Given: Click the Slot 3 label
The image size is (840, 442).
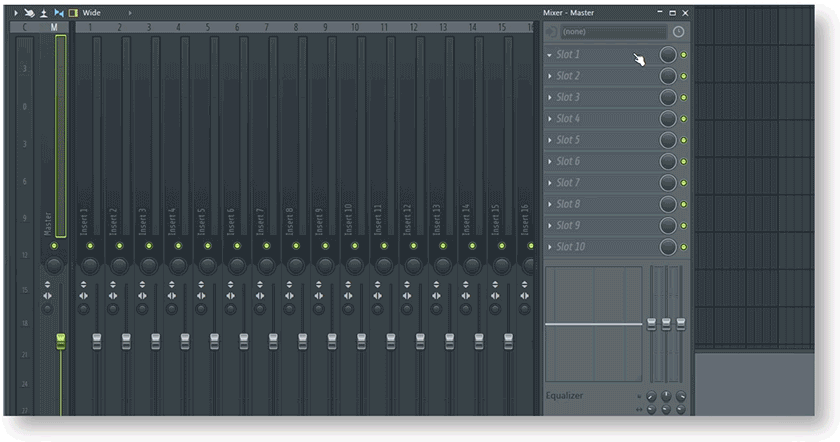Looking at the screenshot, I should [568, 98].
